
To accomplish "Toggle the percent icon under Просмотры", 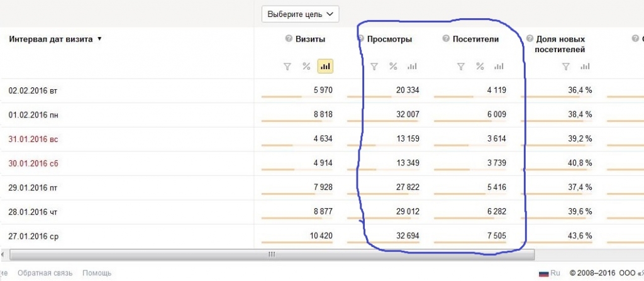I will tap(394, 67).
